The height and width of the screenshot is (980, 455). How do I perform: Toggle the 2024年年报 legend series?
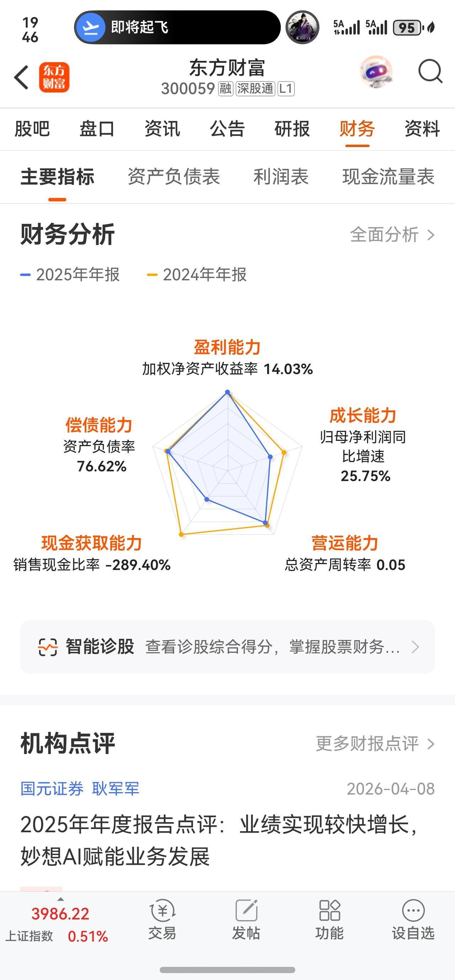(x=197, y=275)
